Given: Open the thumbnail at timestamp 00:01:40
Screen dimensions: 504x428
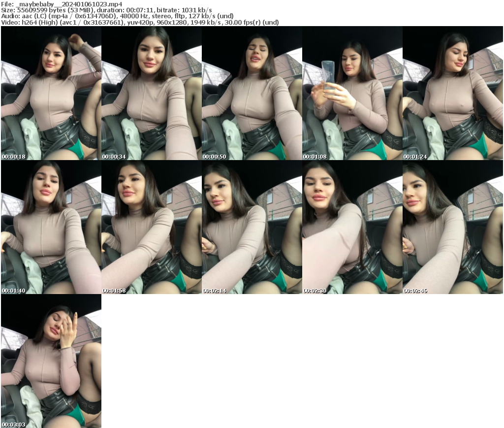Looking at the screenshot, I should click(51, 227).
